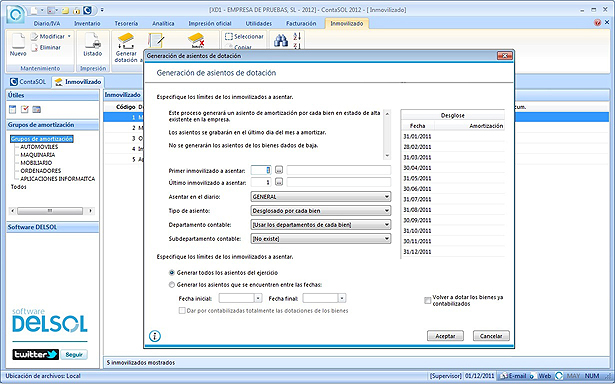Open the Diario/IVA ribbon tab

(x=47, y=24)
